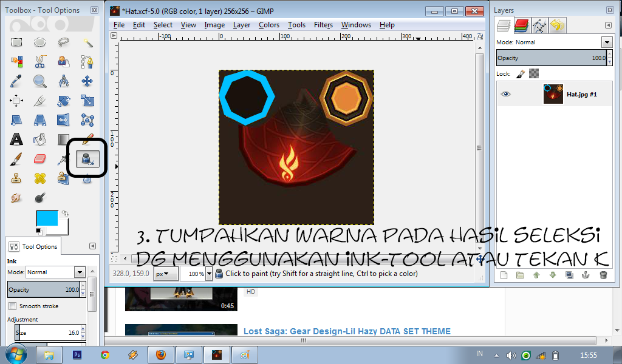622x364 pixels.
Task: Select the Clone stamp tool
Action: tap(16, 178)
